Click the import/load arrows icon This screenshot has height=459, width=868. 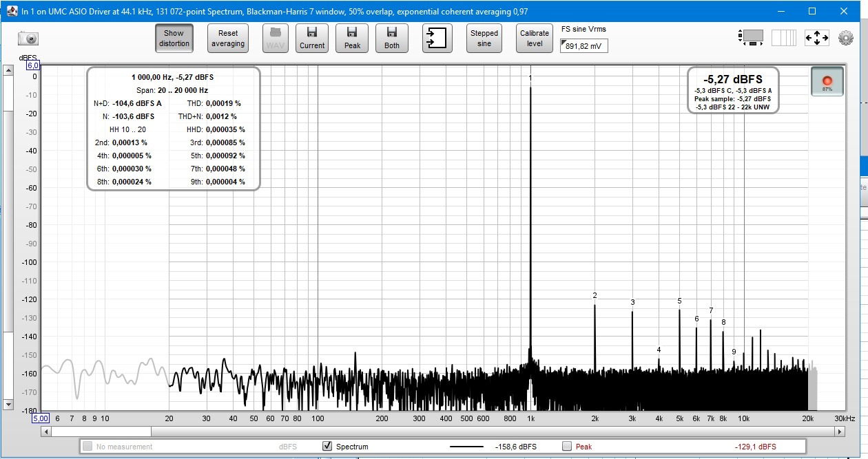point(437,38)
